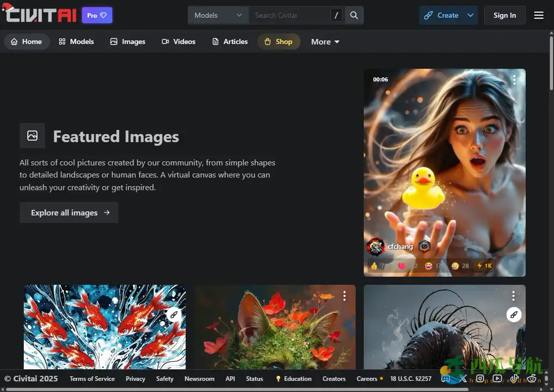554x392 pixels.
Task: Click the Sign In button
Action: coord(504,15)
